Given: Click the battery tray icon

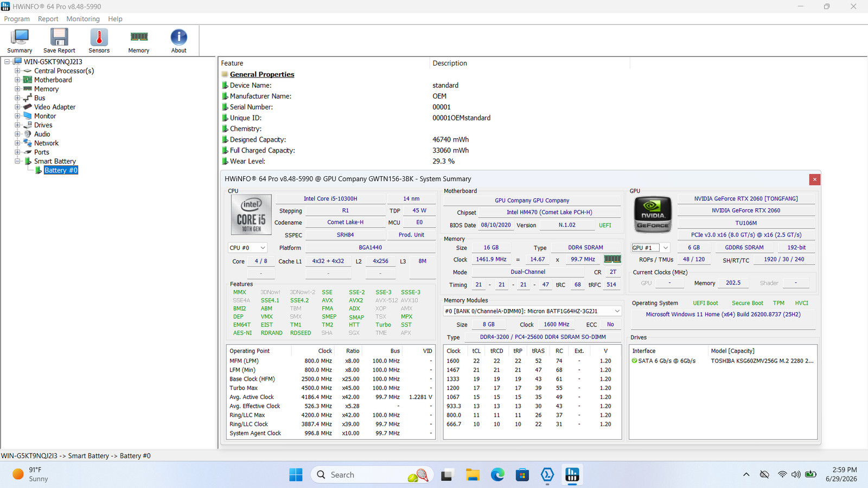Looking at the screenshot, I should click(x=810, y=474).
